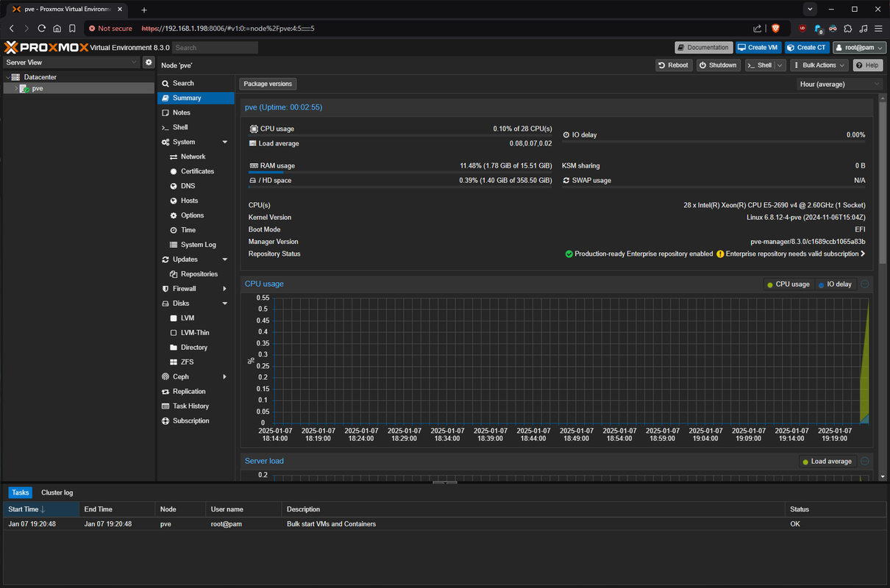Open the ZFS disks item
This screenshot has width=890, height=588.
point(196,362)
